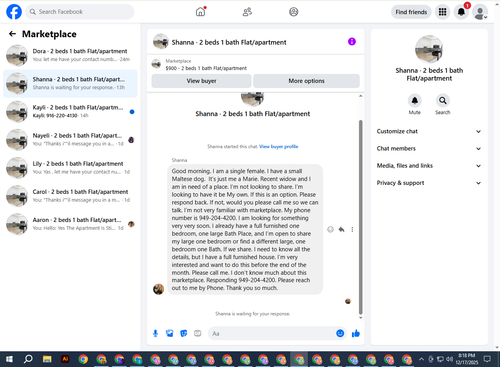Screen dimensions: 500x367
Task: Expand Chat members section
Action: [x=429, y=149]
